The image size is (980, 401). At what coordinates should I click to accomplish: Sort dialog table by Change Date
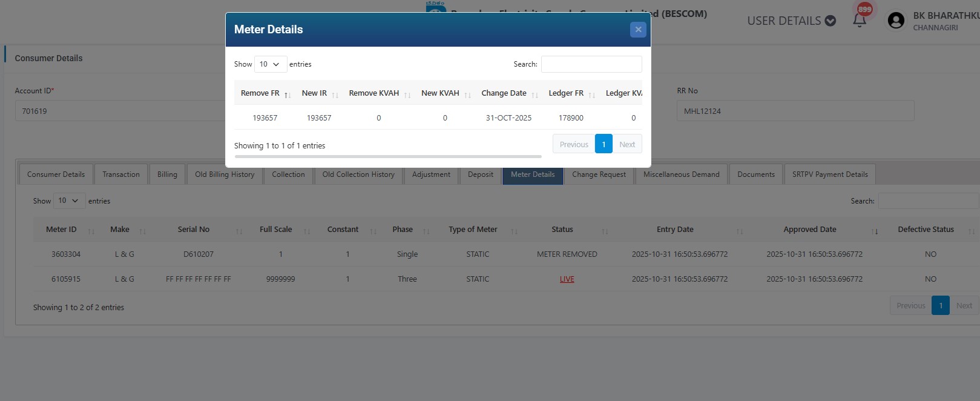[x=508, y=93]
